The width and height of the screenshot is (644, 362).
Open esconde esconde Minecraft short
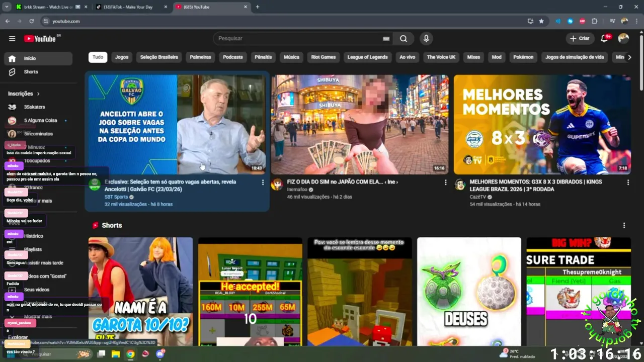click(360, 292)
